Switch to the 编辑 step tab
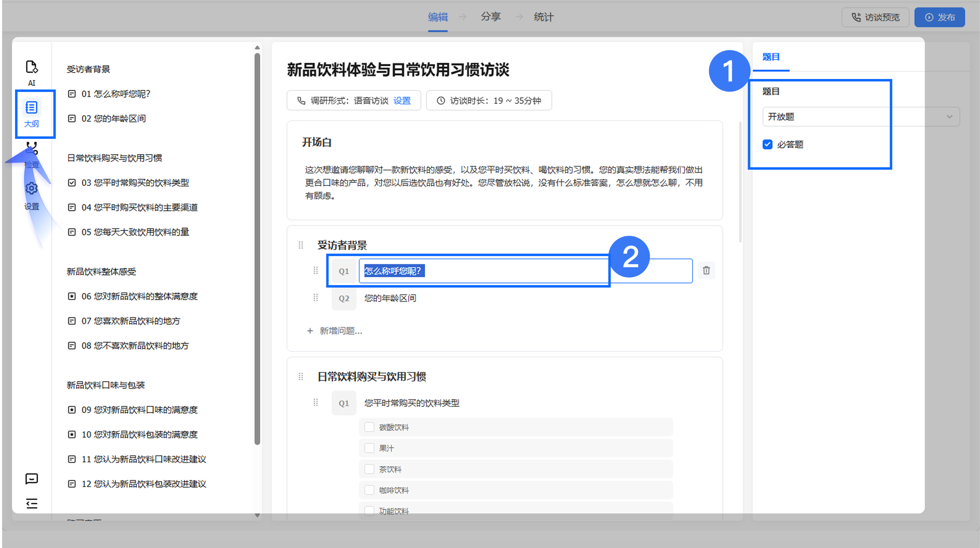Image resolution: width=980 pixels, height=548 pixels. tap(437, 17)
